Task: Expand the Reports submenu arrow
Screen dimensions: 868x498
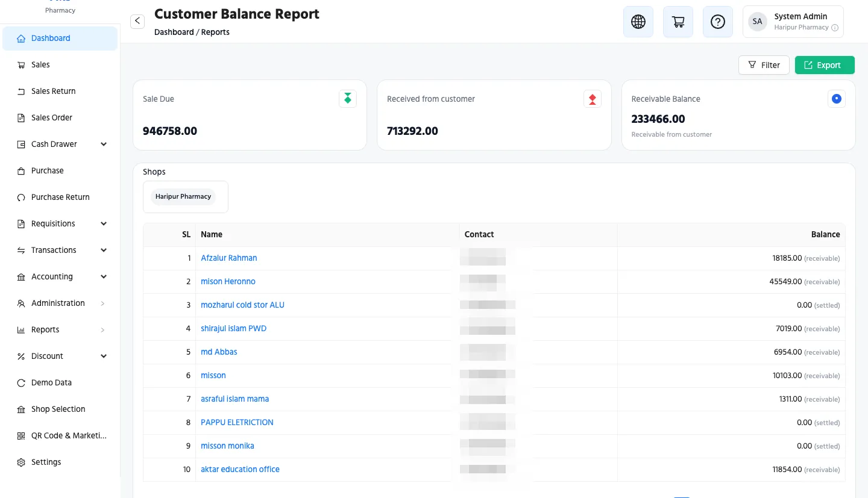Action: point(103,330)
